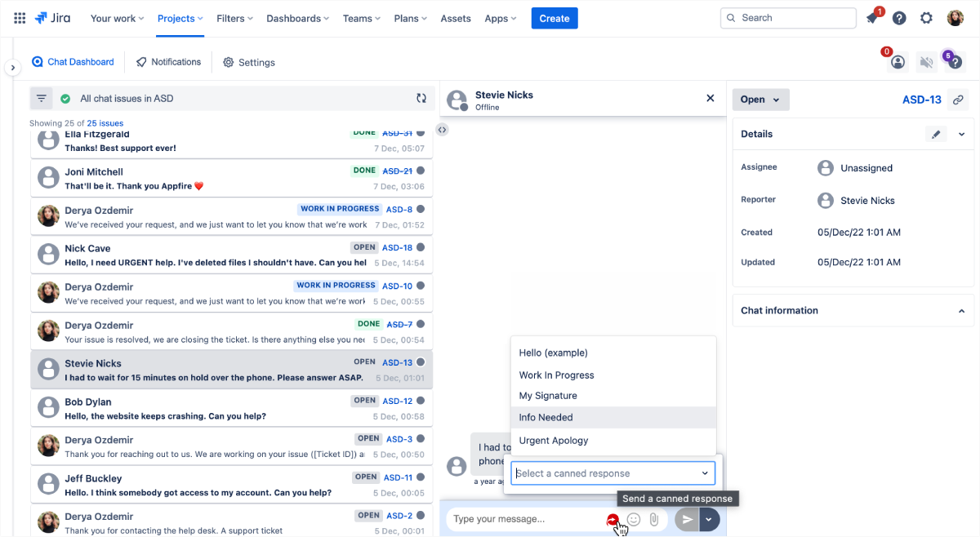Switch to the Settings tab

tap(249, 62)
